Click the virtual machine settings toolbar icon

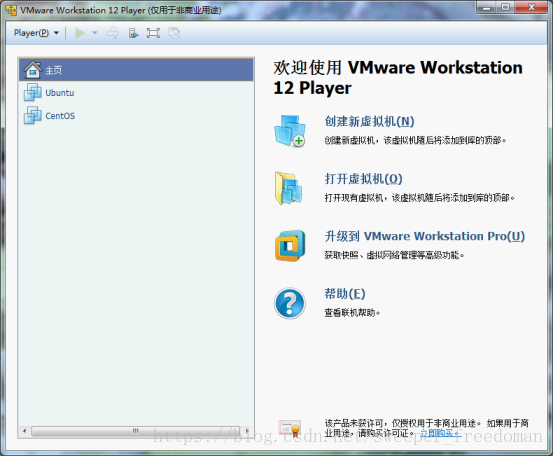tap(133, 33)
